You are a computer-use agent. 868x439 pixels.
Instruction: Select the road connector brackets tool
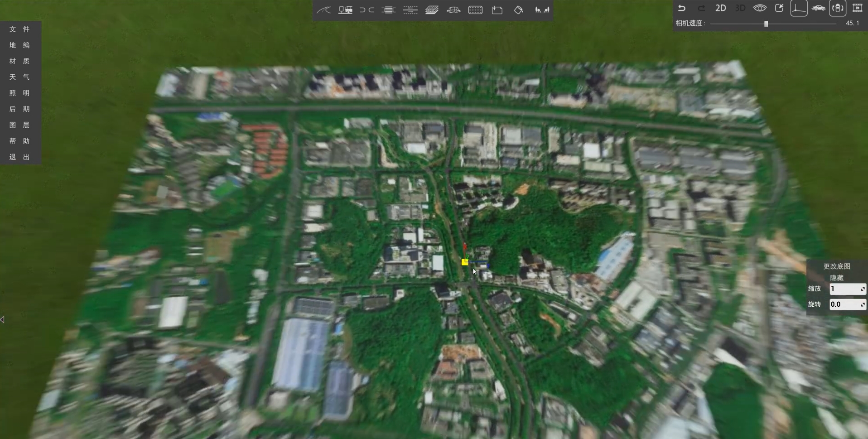coord(367,10)
